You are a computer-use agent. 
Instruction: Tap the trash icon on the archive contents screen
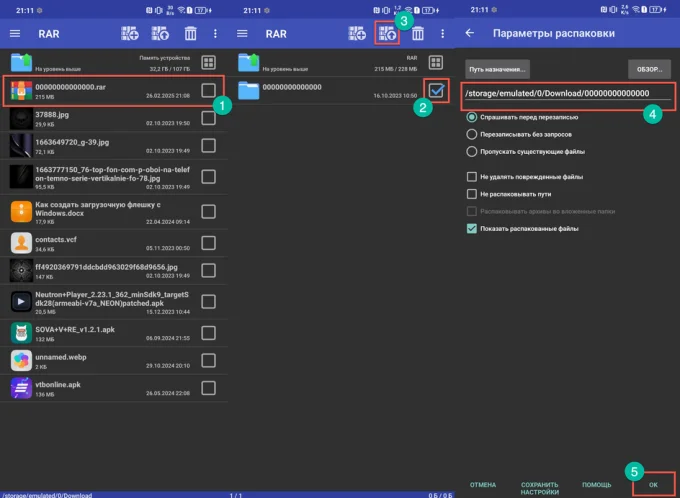(x=418, y=33)
